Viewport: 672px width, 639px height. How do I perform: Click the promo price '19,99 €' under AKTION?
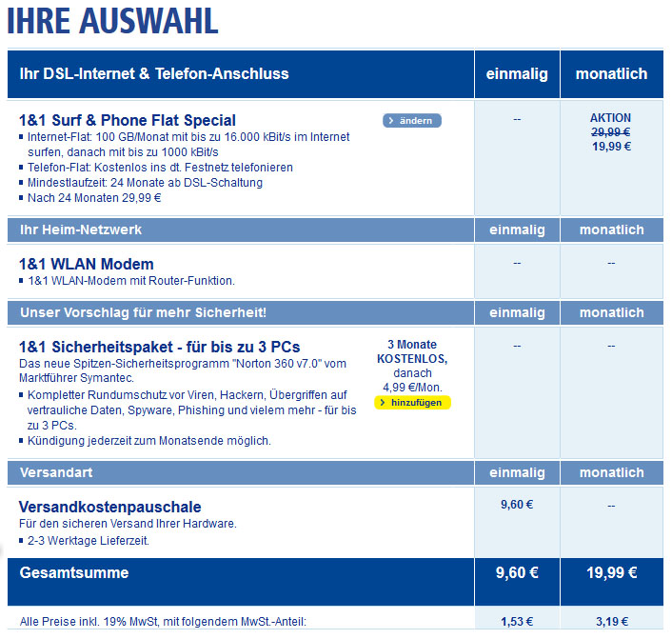612,147
